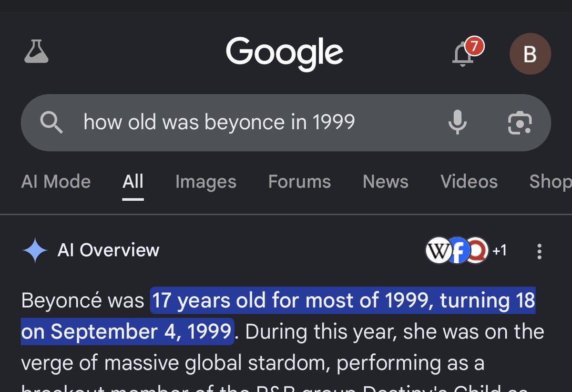Switch to Forums tab
The width and height of the screenshot is (572, 392).
pos(299,182)
